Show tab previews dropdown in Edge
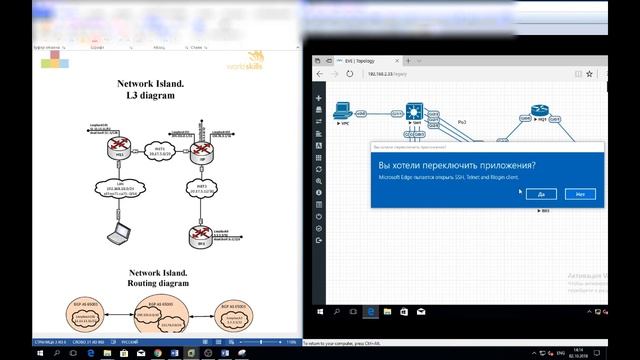The height and width of the screenshot is (360, 640). click(x=419, y=61)
